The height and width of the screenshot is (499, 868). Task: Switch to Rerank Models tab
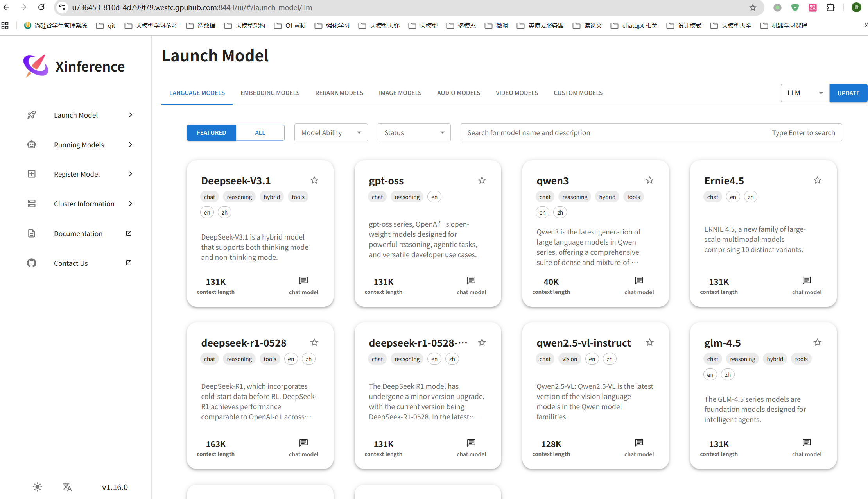click(x=339, y=93)
